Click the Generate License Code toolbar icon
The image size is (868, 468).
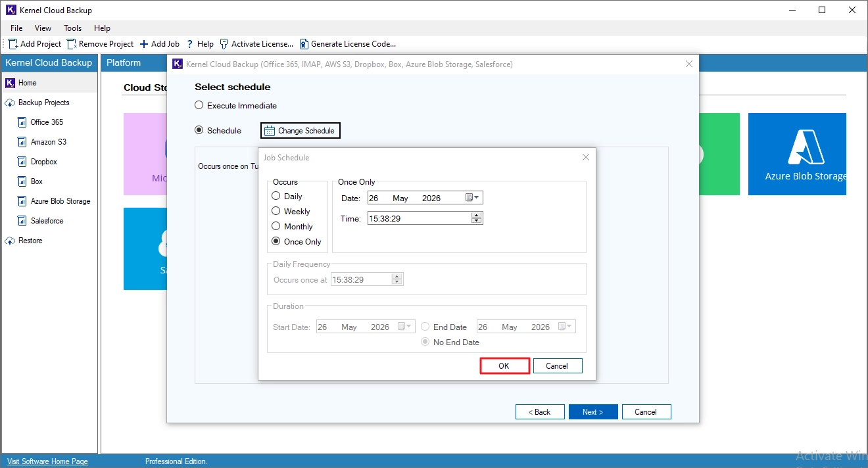(x=304, y=44)
